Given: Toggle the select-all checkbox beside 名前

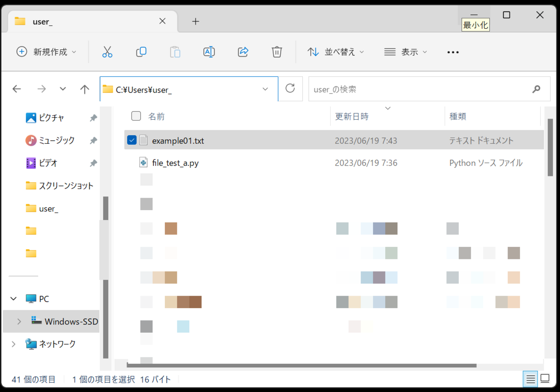Looking at the screenshot, I should [x=136, y=116].
